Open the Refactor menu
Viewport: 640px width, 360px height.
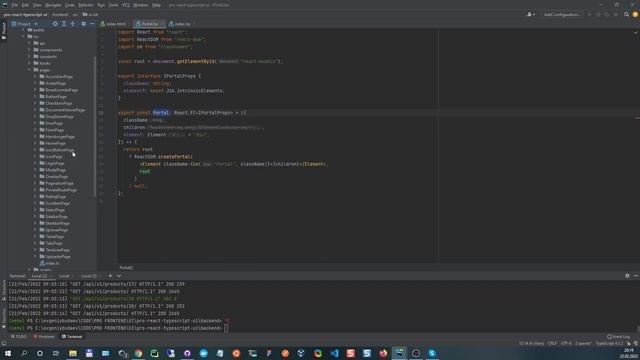86,5
